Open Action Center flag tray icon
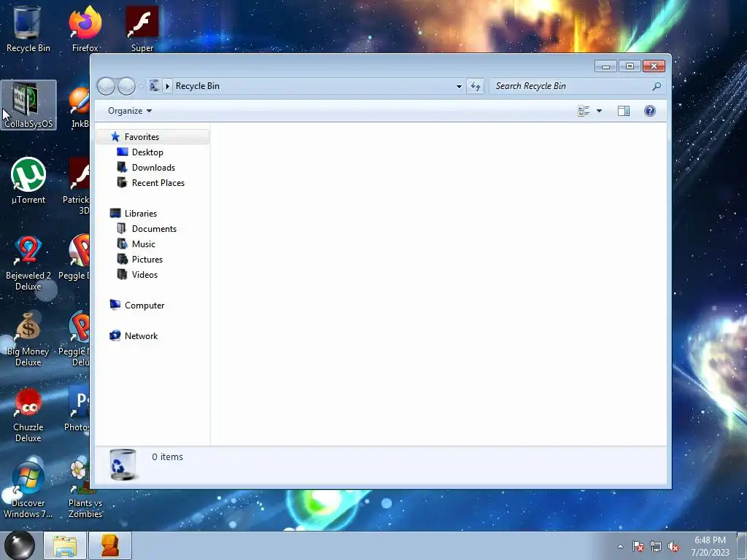 point(638,546)
